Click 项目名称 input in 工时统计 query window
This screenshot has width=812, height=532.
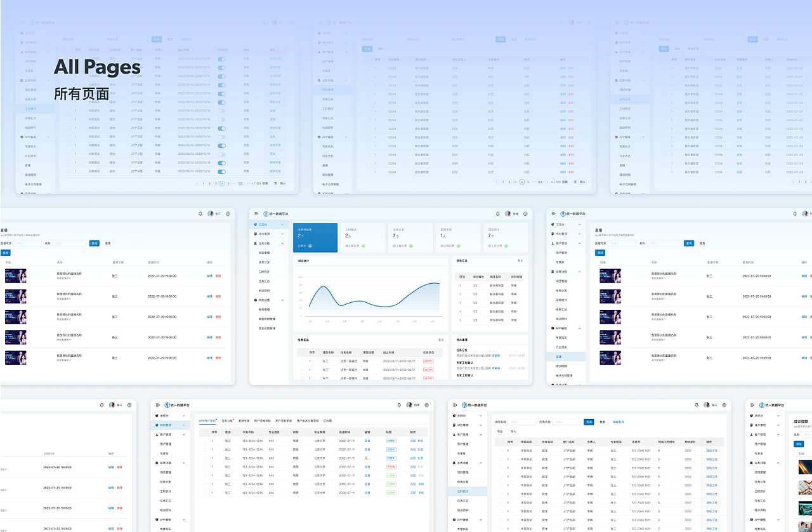coord(521,422)
